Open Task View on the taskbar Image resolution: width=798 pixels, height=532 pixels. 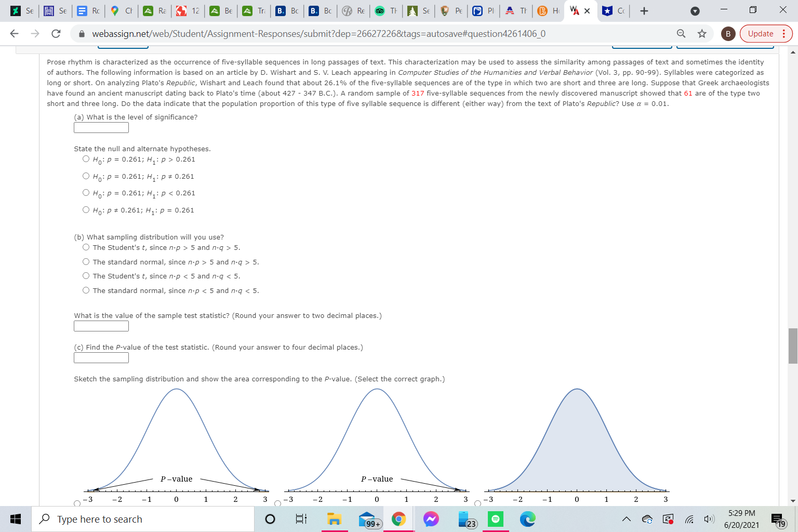(x=301, y=519)
